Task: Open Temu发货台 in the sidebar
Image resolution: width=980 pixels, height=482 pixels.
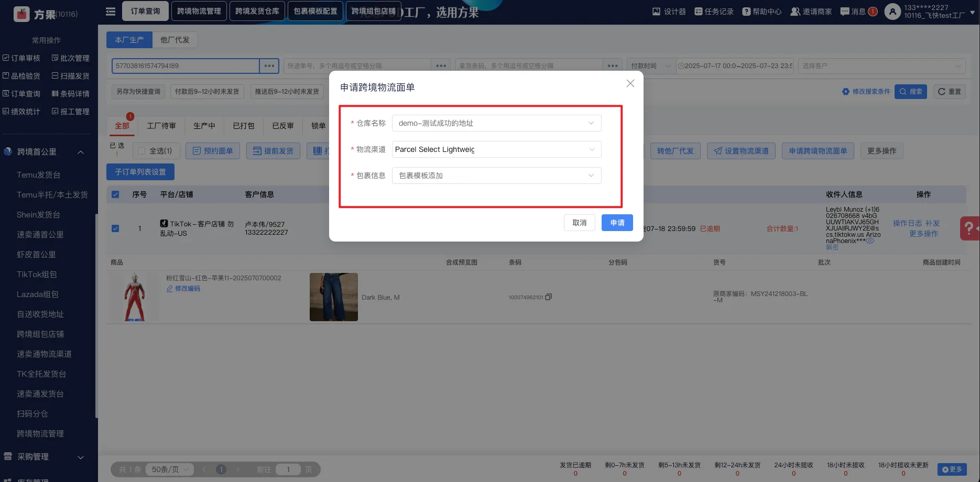Action: (x=39, y=175)
